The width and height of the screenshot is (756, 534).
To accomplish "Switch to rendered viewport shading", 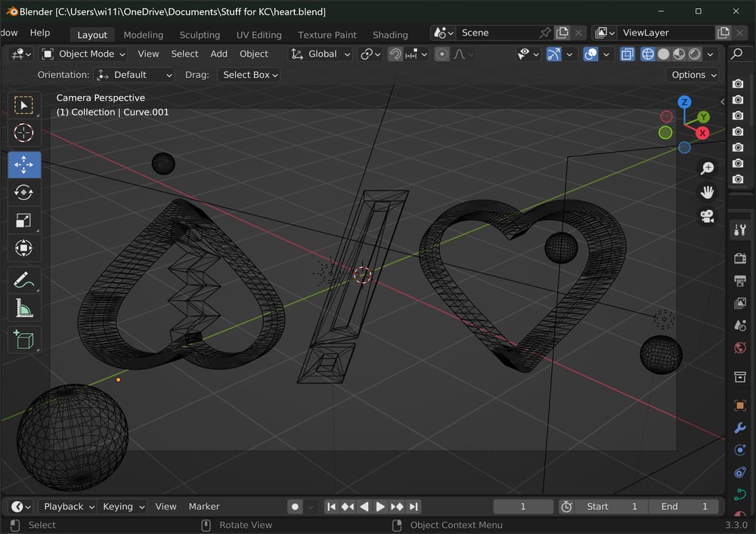I will [x=695, y=54].
